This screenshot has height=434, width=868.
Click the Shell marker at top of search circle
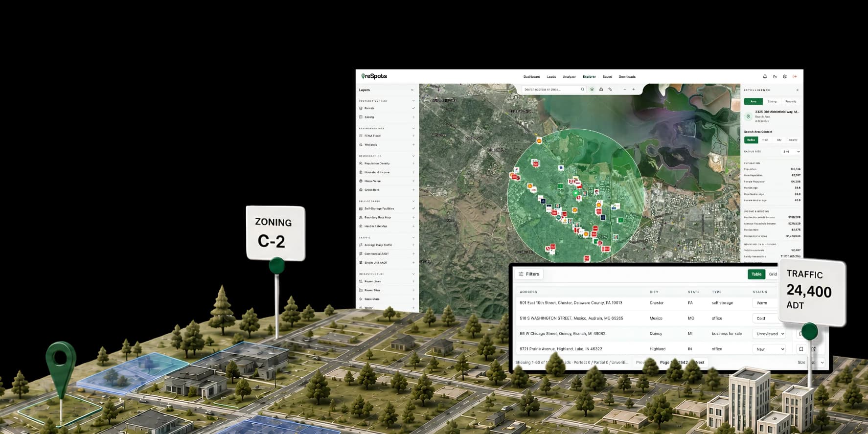pos(539,140)
